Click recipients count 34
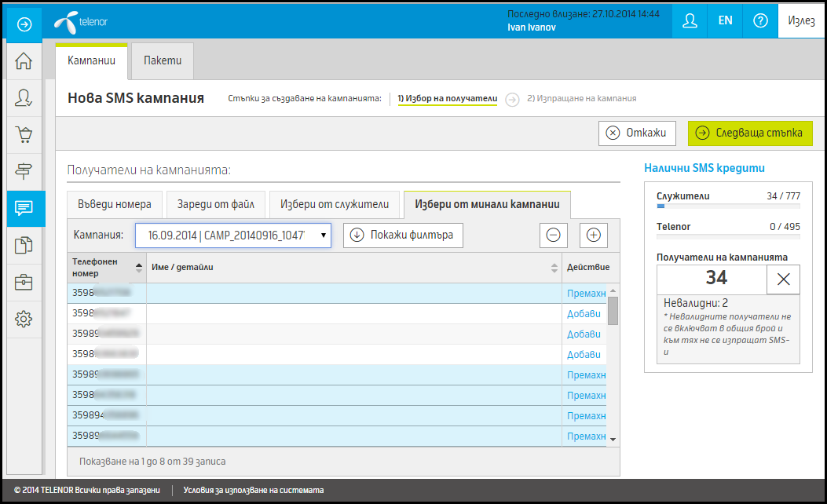Screen dimensions: 827x504 point(715,278)
